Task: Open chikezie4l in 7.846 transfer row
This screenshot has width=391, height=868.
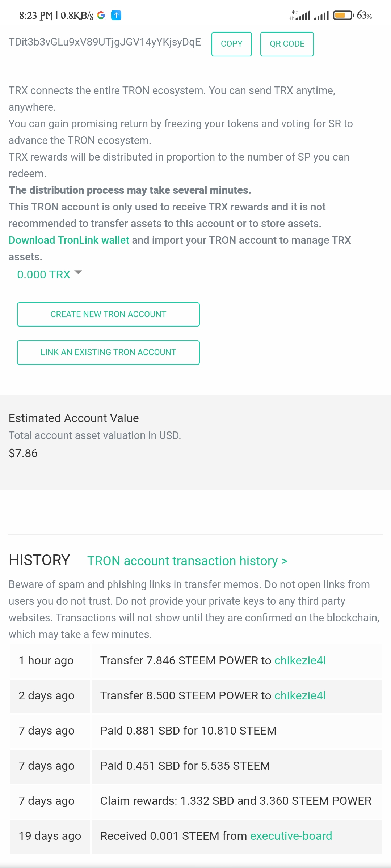Action: click(x=300, y=660)
